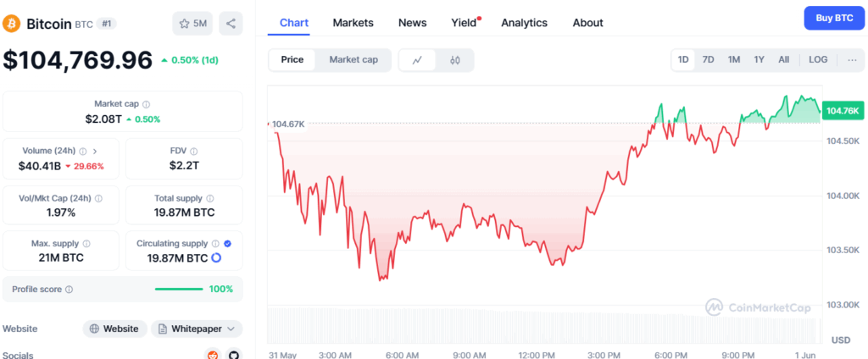This screenshot has height=359, width=868.
Task: Show Volume (24h) info icon
Action: [x=82, y=151]
